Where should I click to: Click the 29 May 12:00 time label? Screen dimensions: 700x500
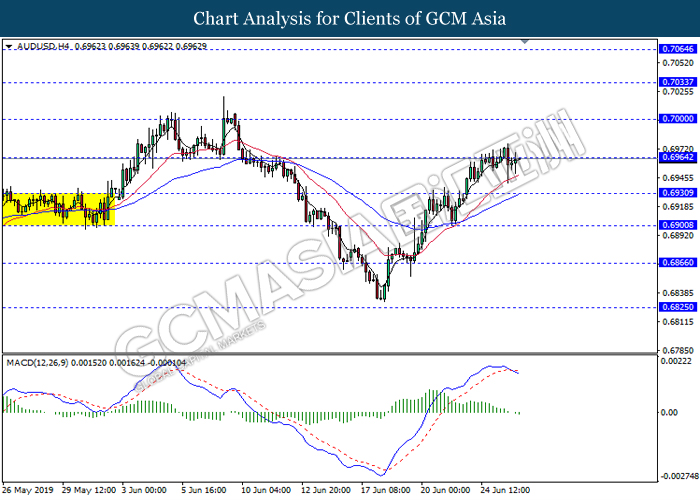89,490
